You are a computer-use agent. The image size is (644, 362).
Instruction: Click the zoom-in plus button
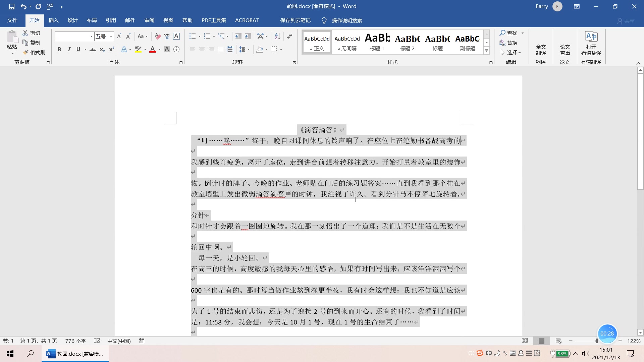620,341
